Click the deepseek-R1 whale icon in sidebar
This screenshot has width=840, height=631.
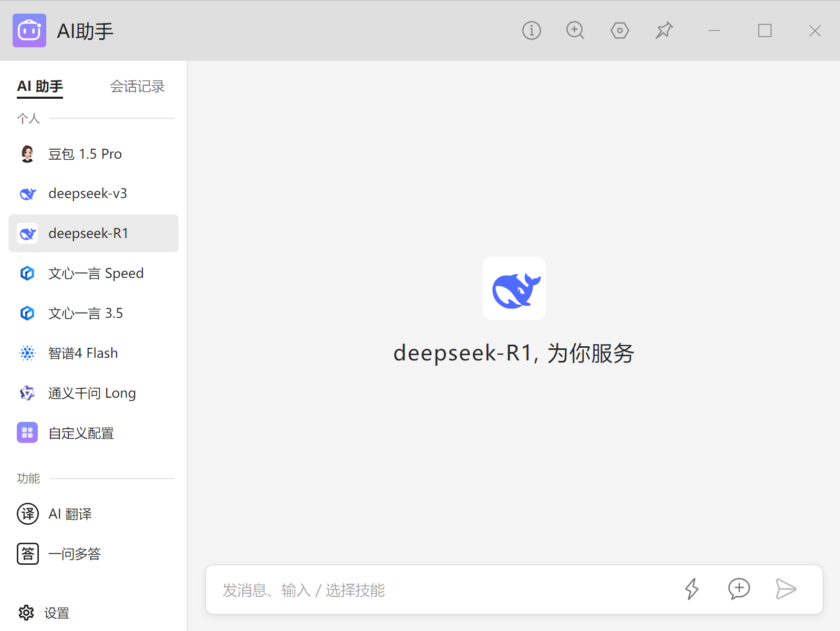tap(27, 233)
